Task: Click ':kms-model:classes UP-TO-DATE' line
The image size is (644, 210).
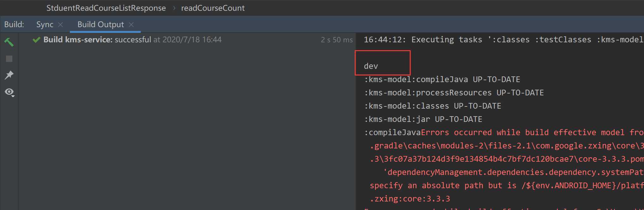Action: point(432,106)
